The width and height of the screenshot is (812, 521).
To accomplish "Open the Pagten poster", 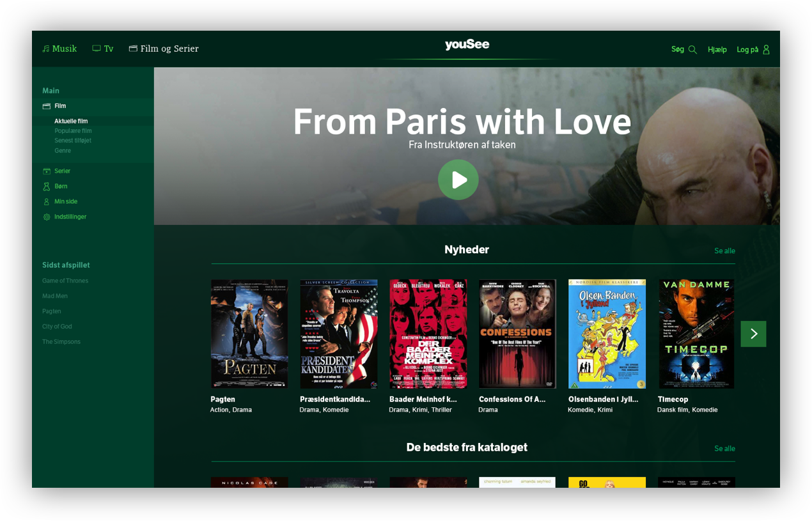I will point(249,334).
